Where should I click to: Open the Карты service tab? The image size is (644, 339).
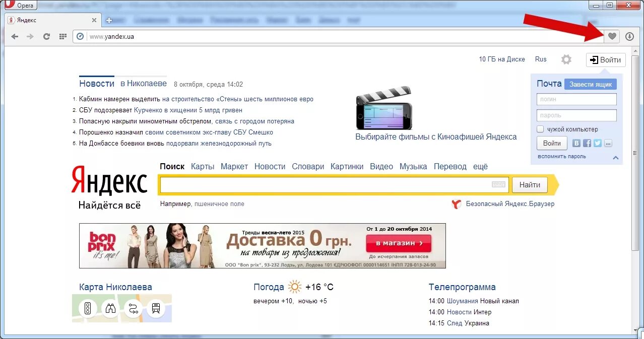click(203, 166)
